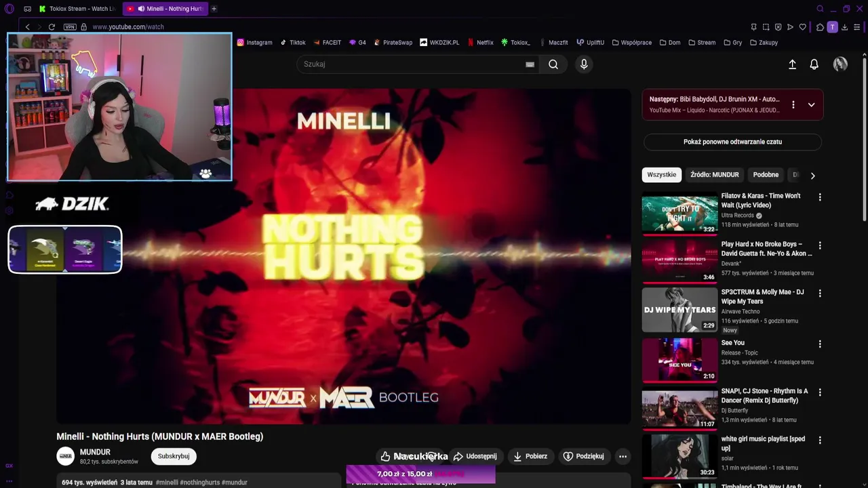The height and width of the screenshot is (488, 868).
Task: Expand the Współprace bookmark folder
Action: 632,42
